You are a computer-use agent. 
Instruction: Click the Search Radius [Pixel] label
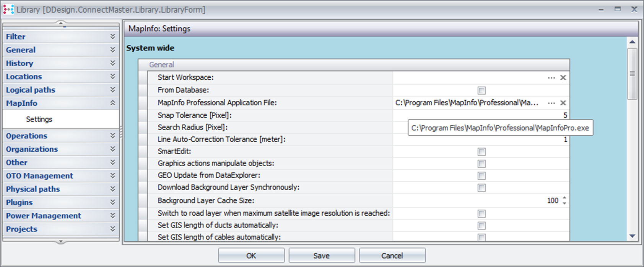tap(192, 127)
